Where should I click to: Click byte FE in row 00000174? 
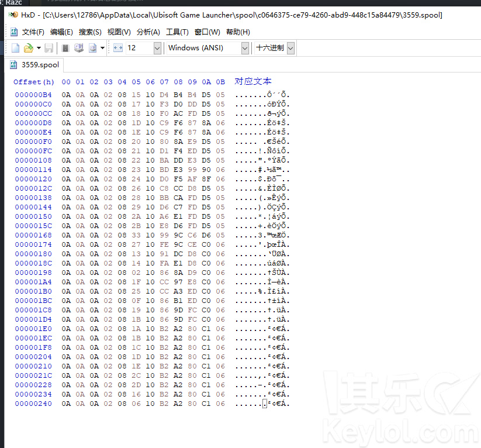click(164, 244)
